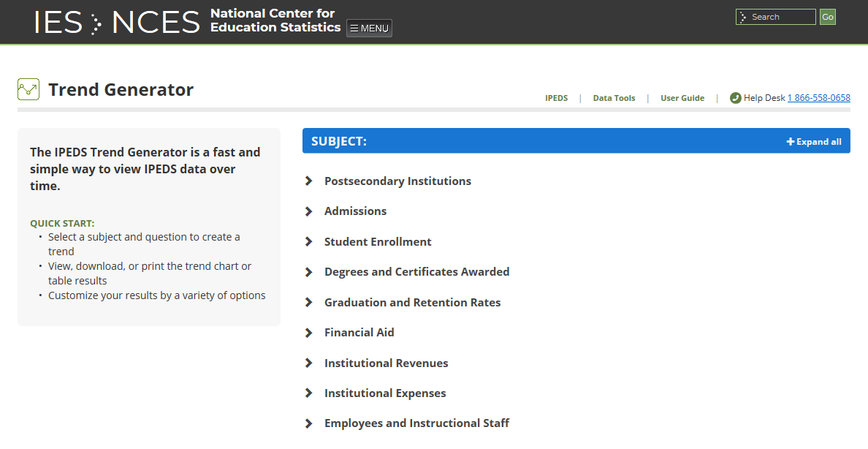Expand the Admissions chevron
868x449 pixels.
click(x=309, y=211)
